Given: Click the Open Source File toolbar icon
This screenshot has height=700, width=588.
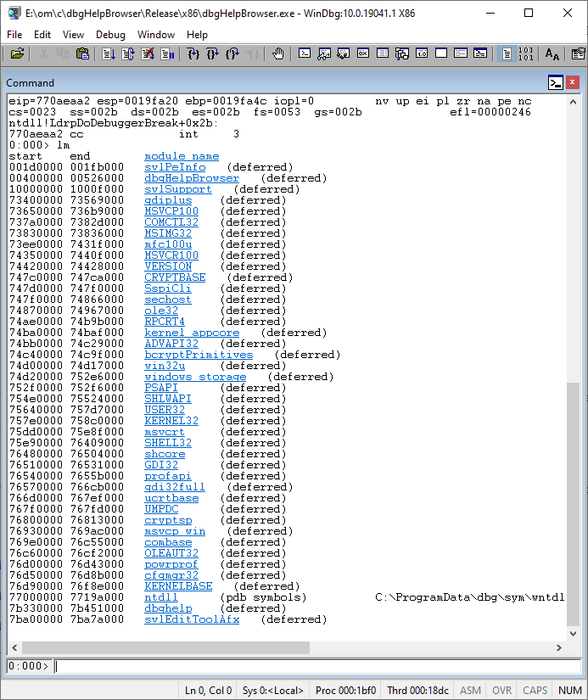Looking at the screenshot, I should tap(17, 54).
